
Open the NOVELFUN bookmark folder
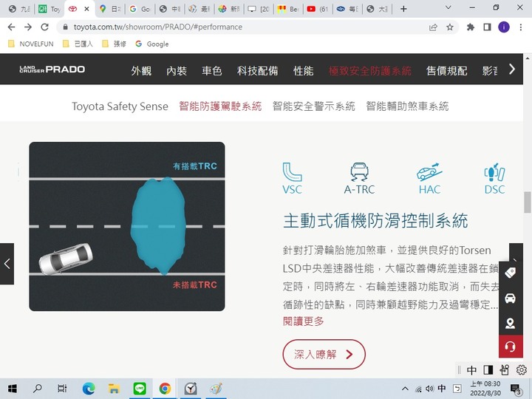[x=31, y=44]
